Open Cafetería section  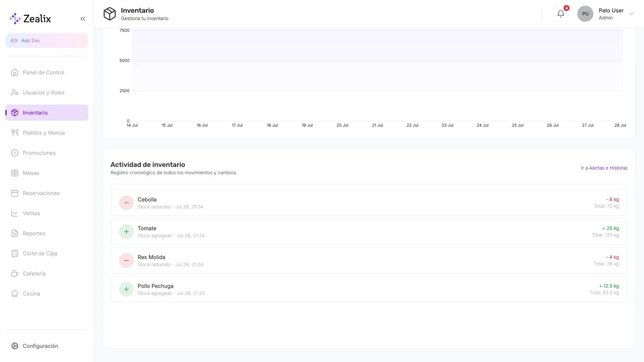(47, 274)
